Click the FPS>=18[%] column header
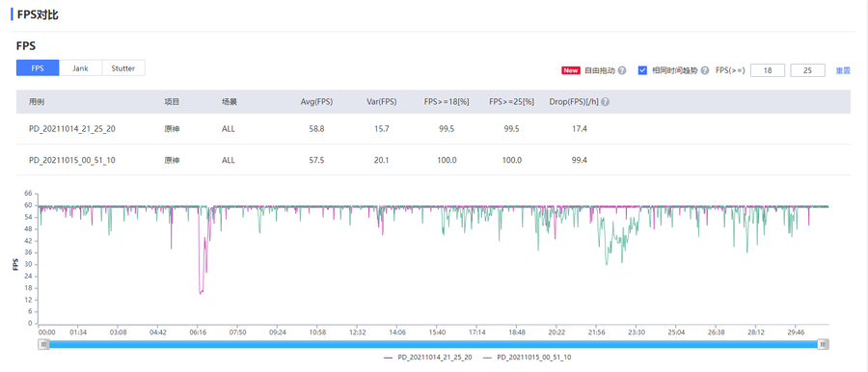 pos(447,102)
